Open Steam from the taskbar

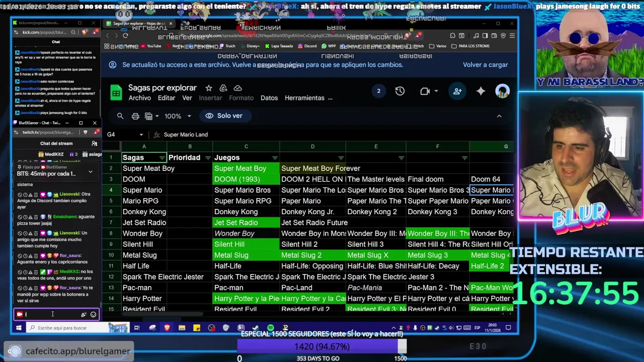click(x=256, y=328)
